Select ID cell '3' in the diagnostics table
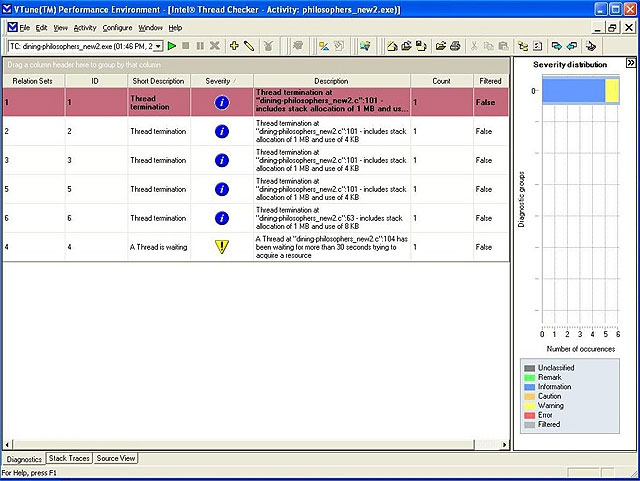Viewport: 640px width, 481px height. coord(96,160)
